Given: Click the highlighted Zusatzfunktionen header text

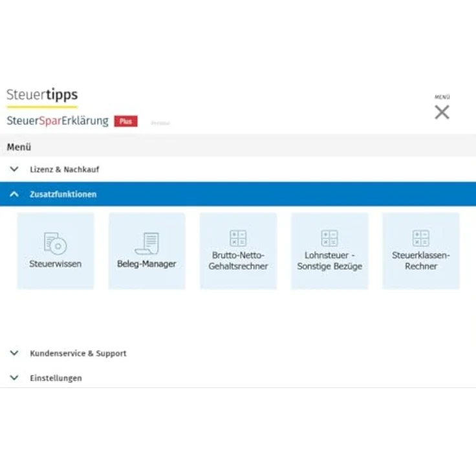Looking at the screenshot, I should click(x=63, y=194).
